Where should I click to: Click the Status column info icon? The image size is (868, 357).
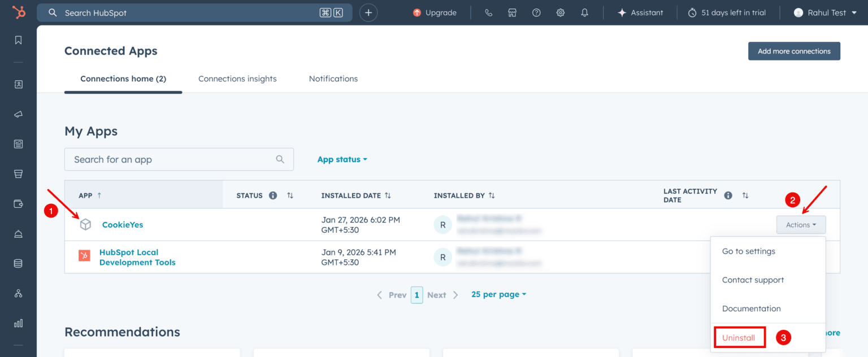pyautogui.click(x=273, y=195)
